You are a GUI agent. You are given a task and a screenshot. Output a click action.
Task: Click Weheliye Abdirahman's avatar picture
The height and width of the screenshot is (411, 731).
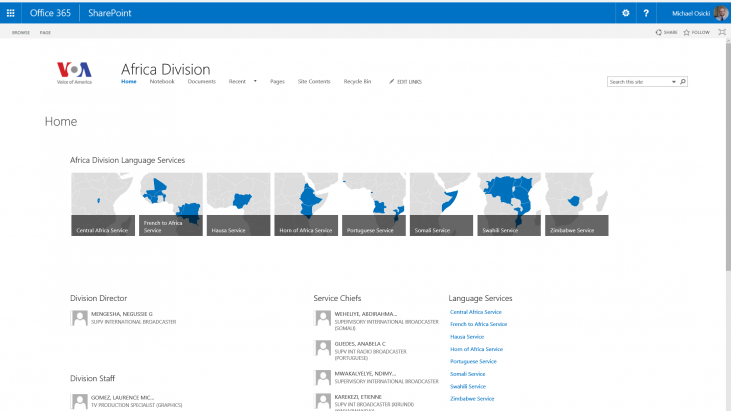tap(323, 318)
